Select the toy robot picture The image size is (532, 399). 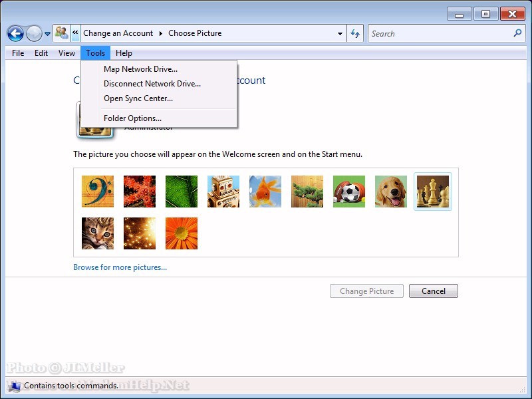point(223,192)
